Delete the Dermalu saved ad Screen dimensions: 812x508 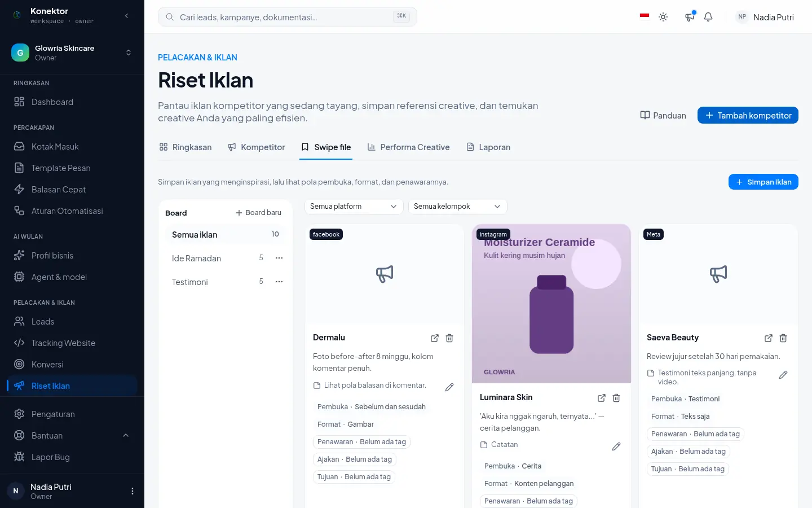click(x=449, y=338)
